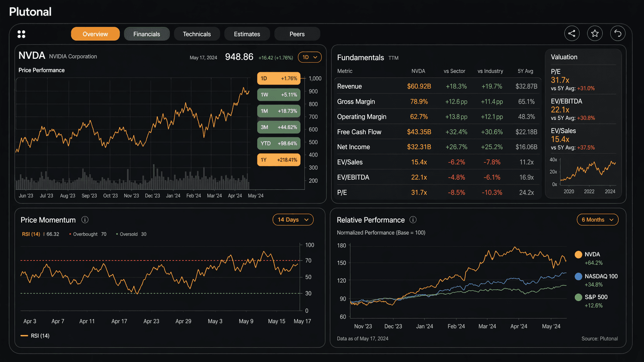
Task: Click the Data as of May 17, 2024 note
Action: [362, 339]
